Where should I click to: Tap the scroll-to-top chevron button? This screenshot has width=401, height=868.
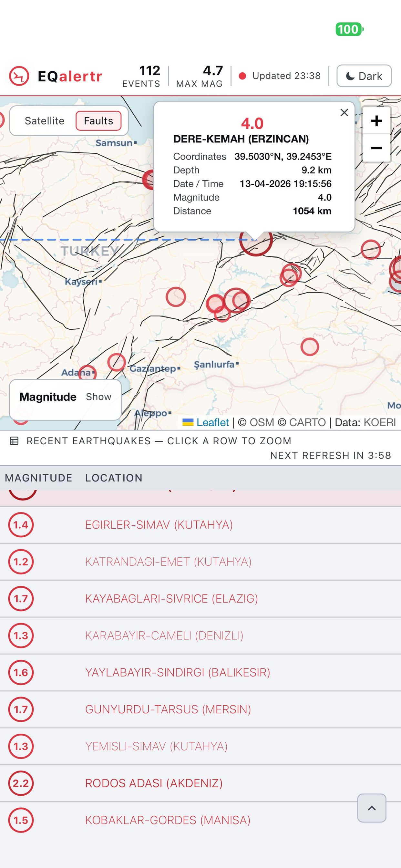pos(372,808)
